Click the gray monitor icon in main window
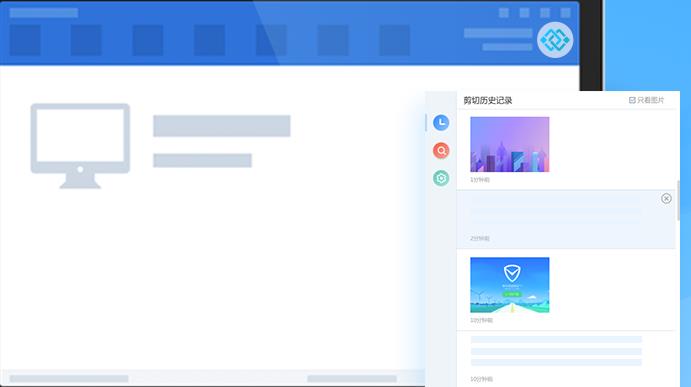This screenshot has height=387, width=691. click(80, 146)
